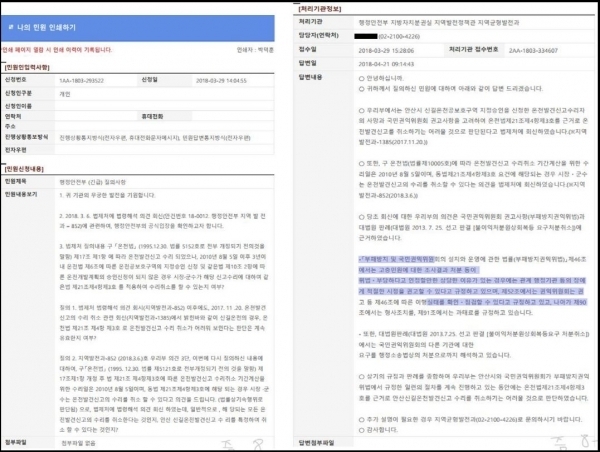600x452 pixels.
Task: Click the complaint paragraph starting '1. 귀 기관의'
Action: (x=107, y=196)
